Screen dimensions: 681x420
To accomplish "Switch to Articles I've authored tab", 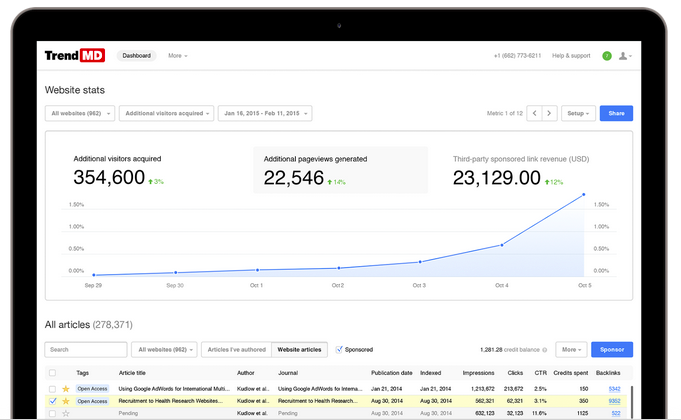I will click(236, 350).
